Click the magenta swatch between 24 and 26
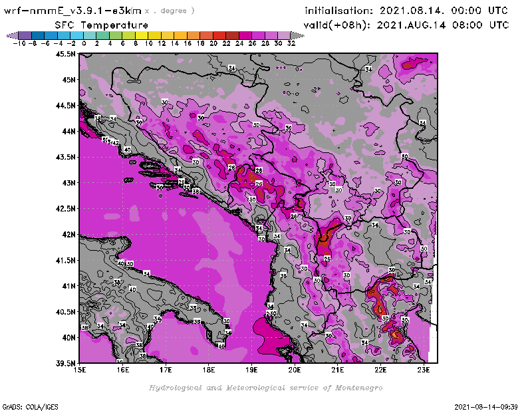This screenshot has width=532, height=411. (x=245, y=35)
